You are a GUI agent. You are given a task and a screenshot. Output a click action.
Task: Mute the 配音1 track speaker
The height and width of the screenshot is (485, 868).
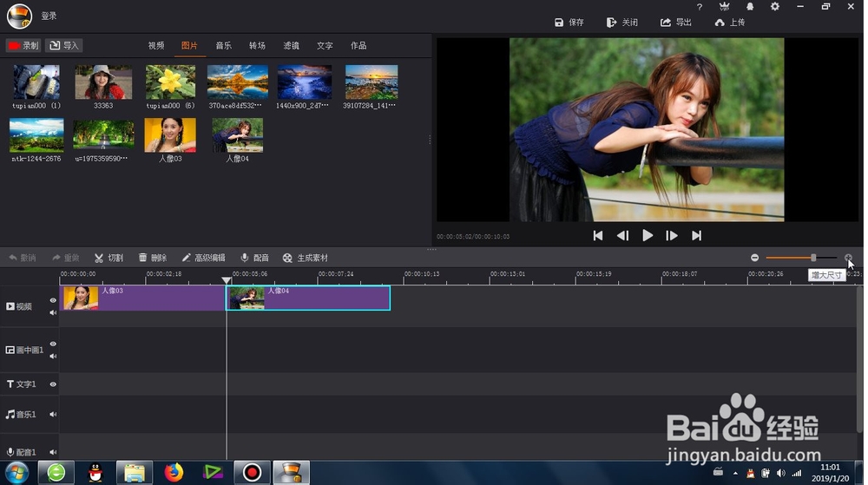point(53,452)
